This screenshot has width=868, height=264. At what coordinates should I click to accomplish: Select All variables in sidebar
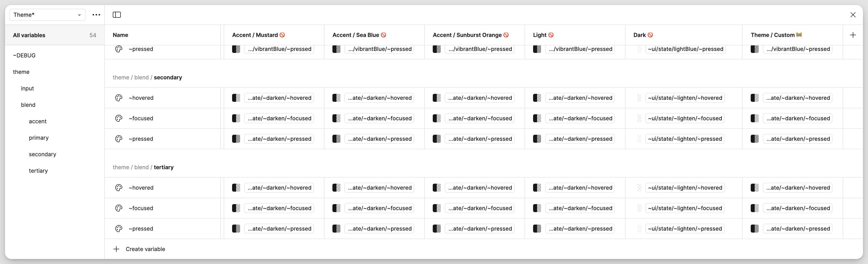pyautogui.click(x=55, y=35)
